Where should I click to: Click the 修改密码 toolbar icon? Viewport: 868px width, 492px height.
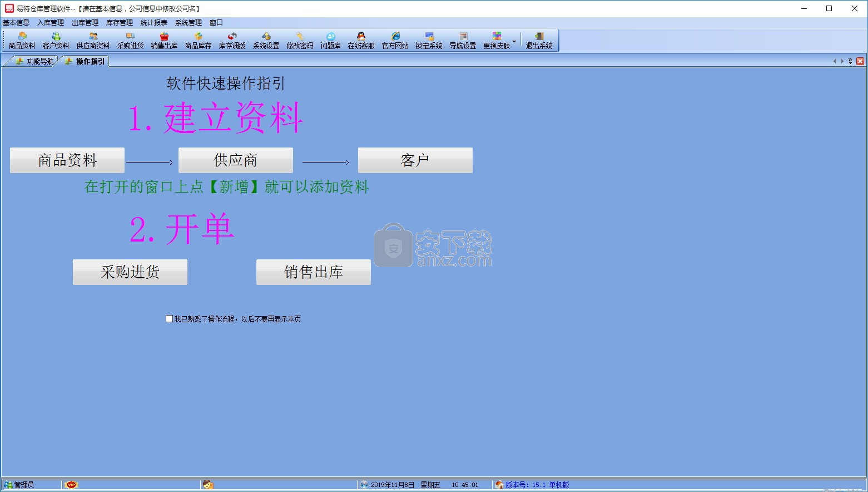click(x=300, y=41)
